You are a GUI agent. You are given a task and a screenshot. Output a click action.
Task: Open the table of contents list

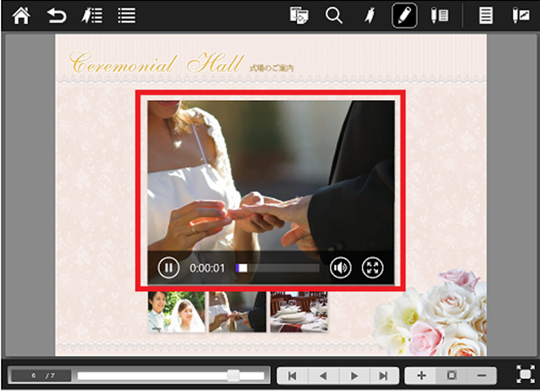[127, 15]
